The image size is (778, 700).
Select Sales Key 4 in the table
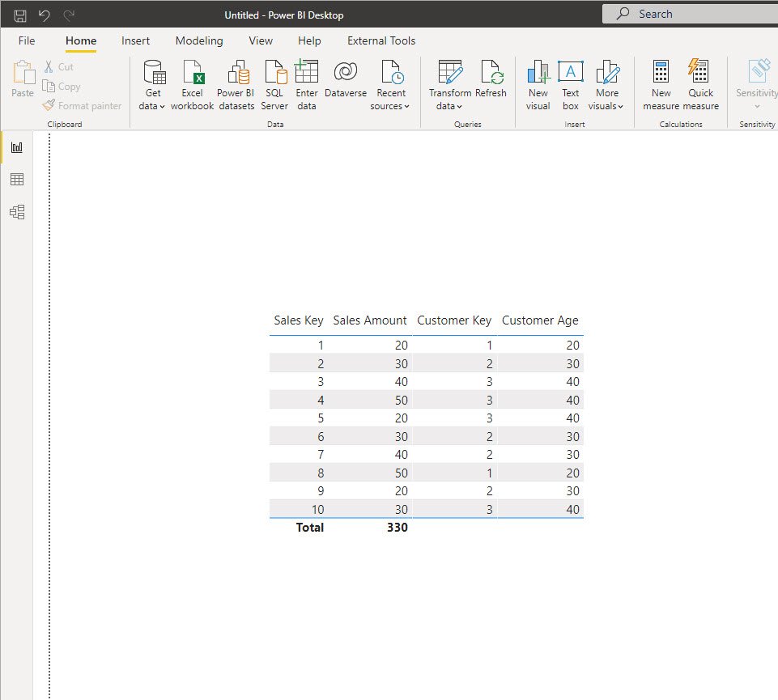pyautogui.click(x=321, y=401)
